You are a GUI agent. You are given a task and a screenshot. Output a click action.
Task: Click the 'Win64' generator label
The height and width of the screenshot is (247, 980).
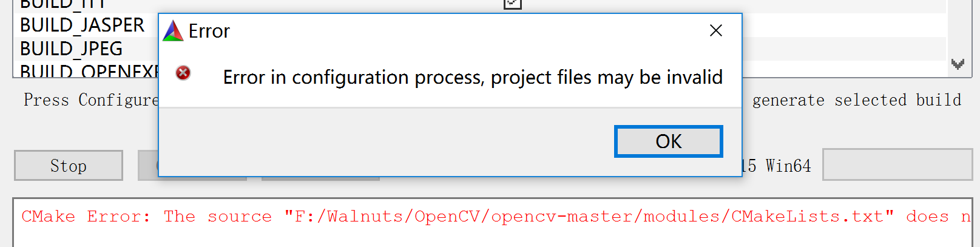[788, 166]
